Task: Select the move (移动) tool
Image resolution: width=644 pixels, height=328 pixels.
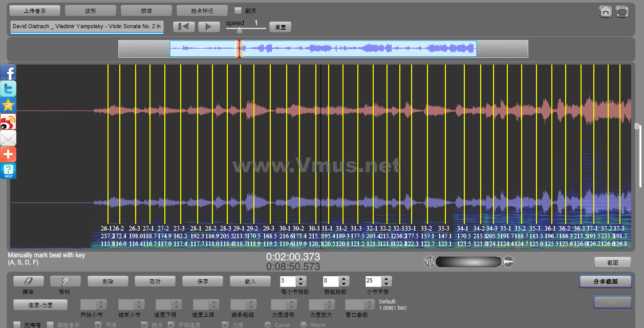Action: [x=65, y=281]
